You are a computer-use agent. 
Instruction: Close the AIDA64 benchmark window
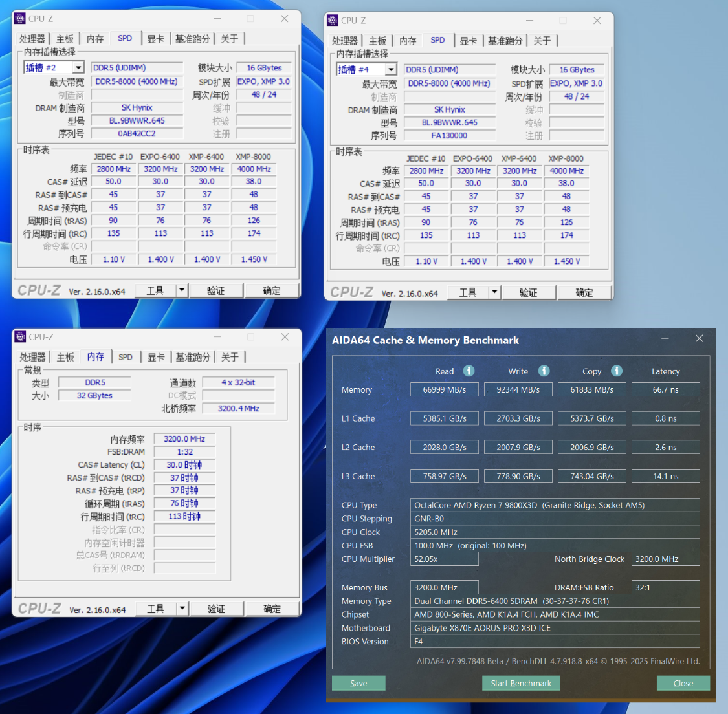700,339
